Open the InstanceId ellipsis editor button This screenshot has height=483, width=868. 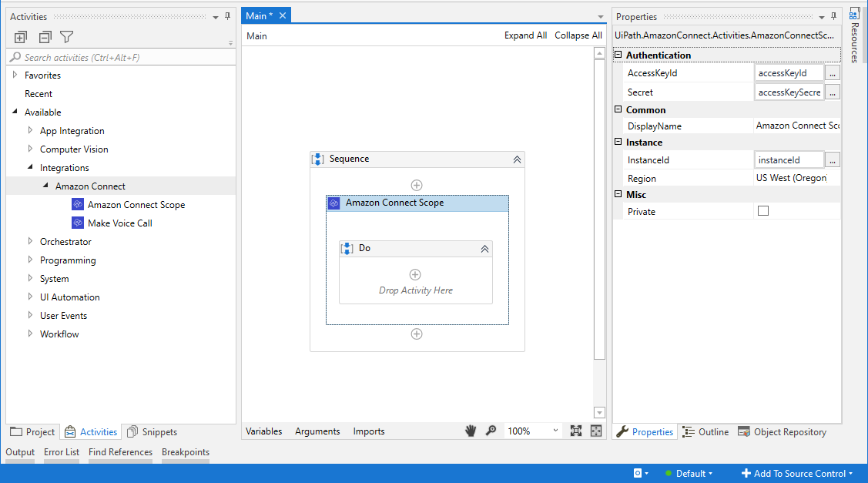tap(833, 160)
